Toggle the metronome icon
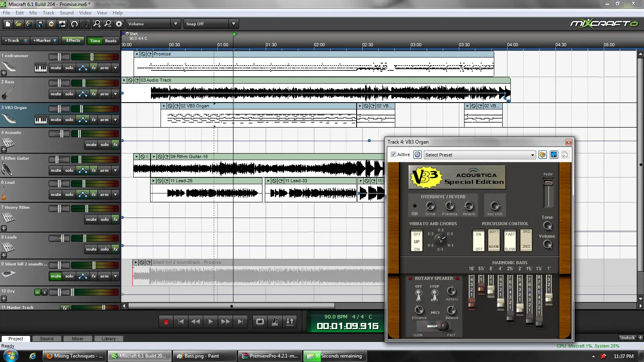 click(x=275, y=322)
